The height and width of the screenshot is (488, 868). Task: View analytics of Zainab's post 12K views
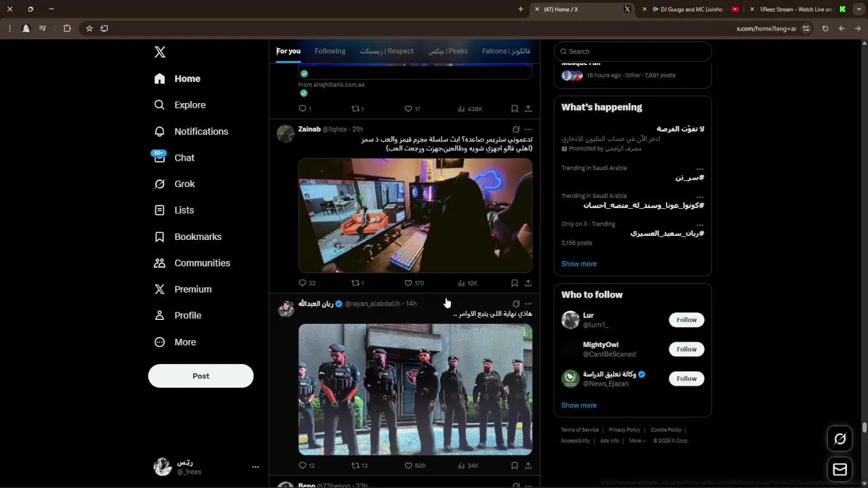tap(467, 283)
